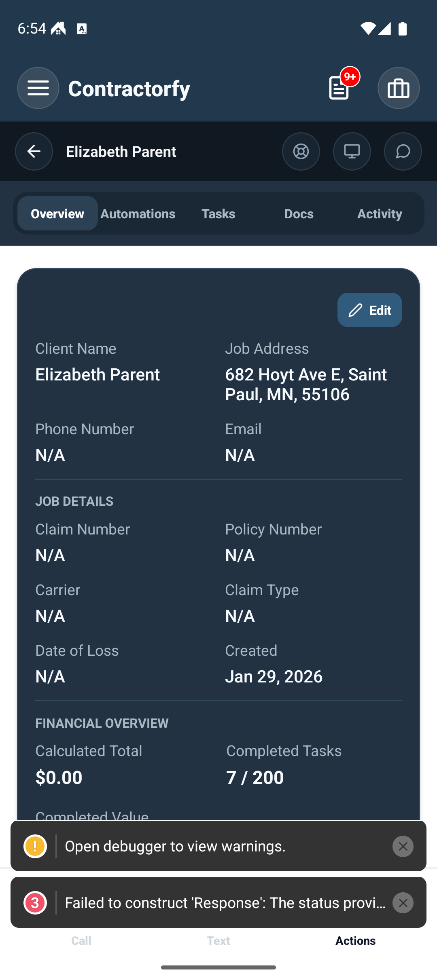This screenshot has height=980, width=437.
Task: Open the lifebuoy support icon
Action: point(301,152)
